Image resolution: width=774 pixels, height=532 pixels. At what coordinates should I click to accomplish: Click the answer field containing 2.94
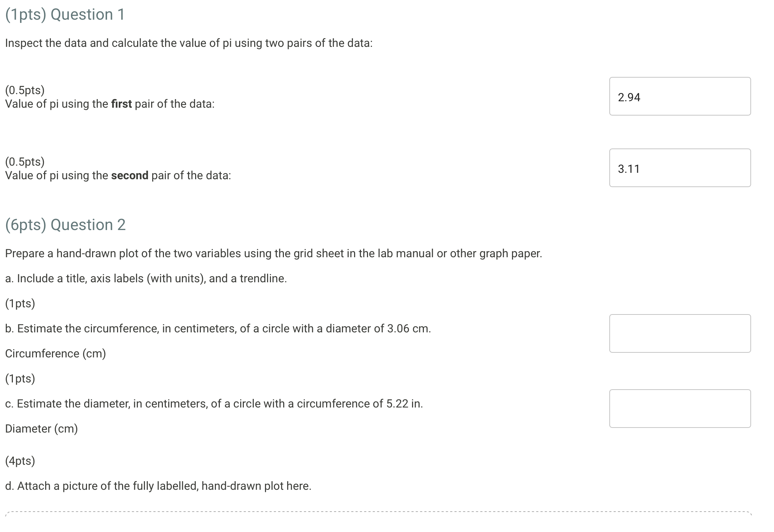pos(680,96)
